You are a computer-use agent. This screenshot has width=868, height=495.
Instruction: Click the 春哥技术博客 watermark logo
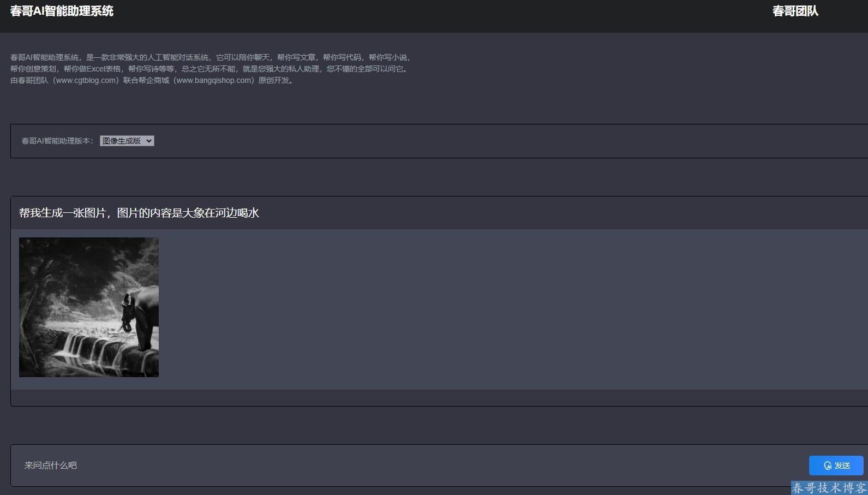point(829,487)
